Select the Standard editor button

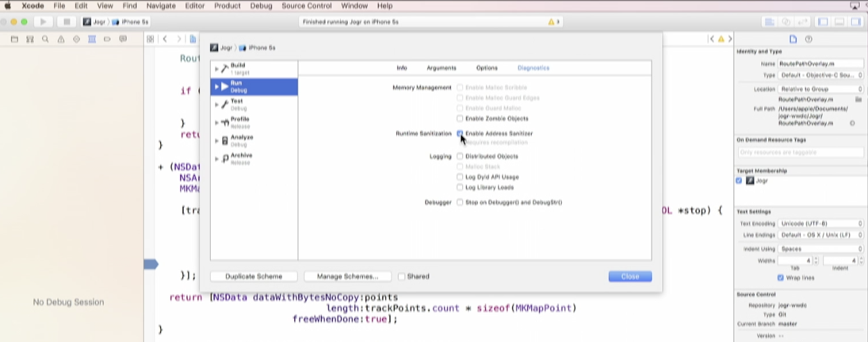click(x=769, y=22)
